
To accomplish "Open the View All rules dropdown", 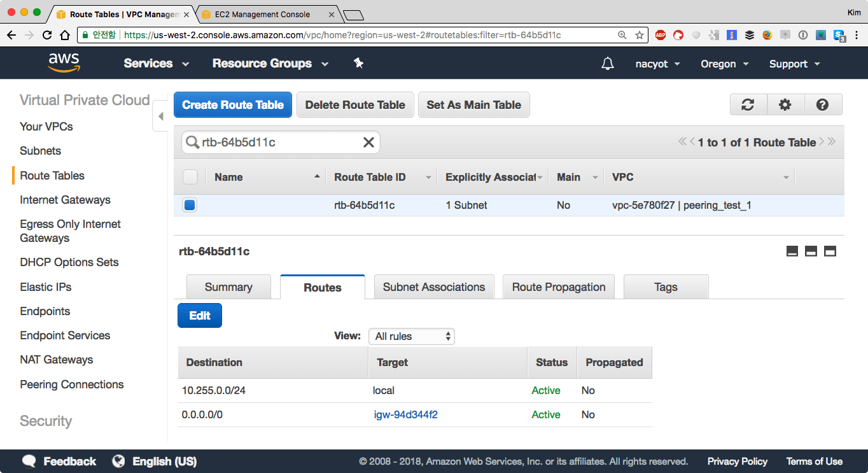I will click(x=412, y=336).
